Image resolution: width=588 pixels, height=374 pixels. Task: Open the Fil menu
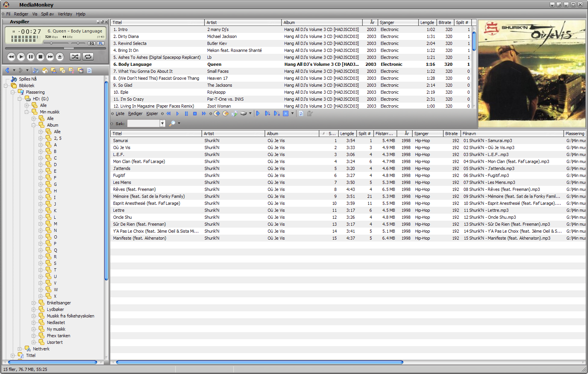point(8,14)
